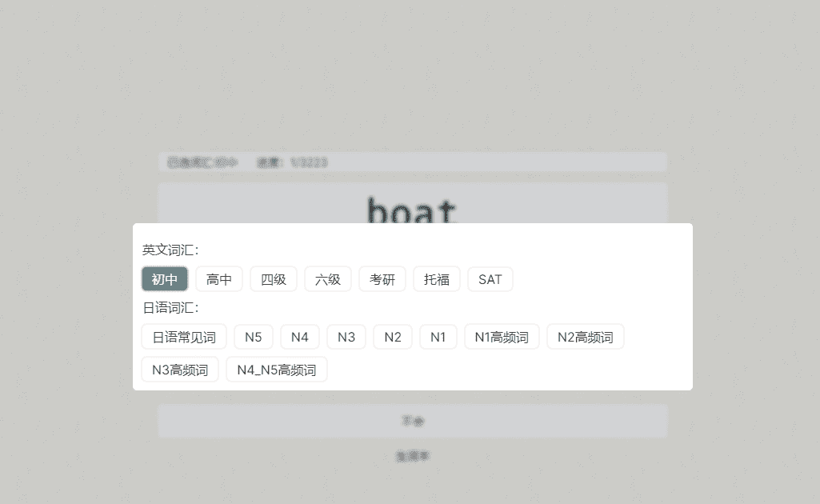This screenshot has width=820, height=504.
Task: Click the link text at the bottom
Action: [x=412, y=455]
